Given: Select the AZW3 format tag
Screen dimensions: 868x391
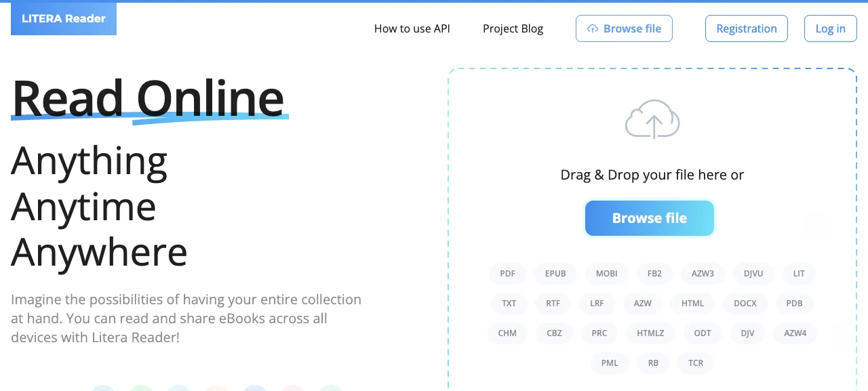Looking at the screenshot, I should pos(703,274).
